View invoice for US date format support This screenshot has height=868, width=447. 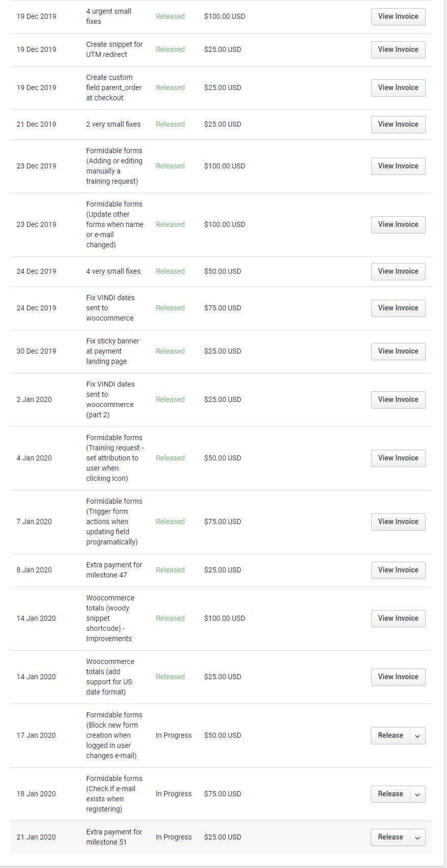point(398,677)
